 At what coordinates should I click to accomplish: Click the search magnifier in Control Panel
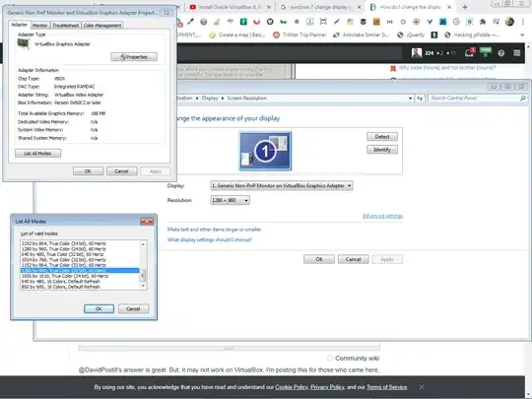pyautogui.click(x=523, y=99)
